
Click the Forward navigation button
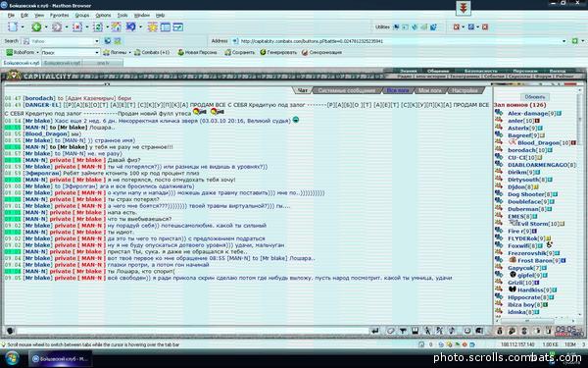point(57,26)
